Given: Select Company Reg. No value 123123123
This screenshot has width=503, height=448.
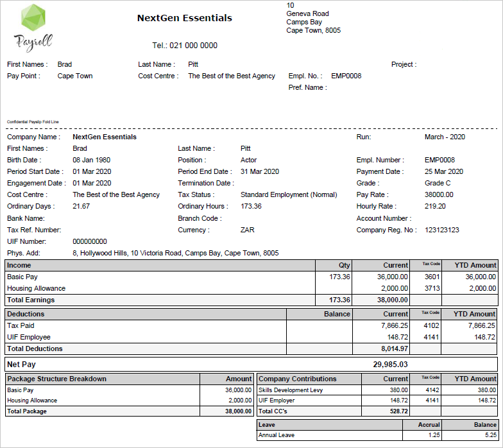Looking at the screenshot, I should (441, 230).
